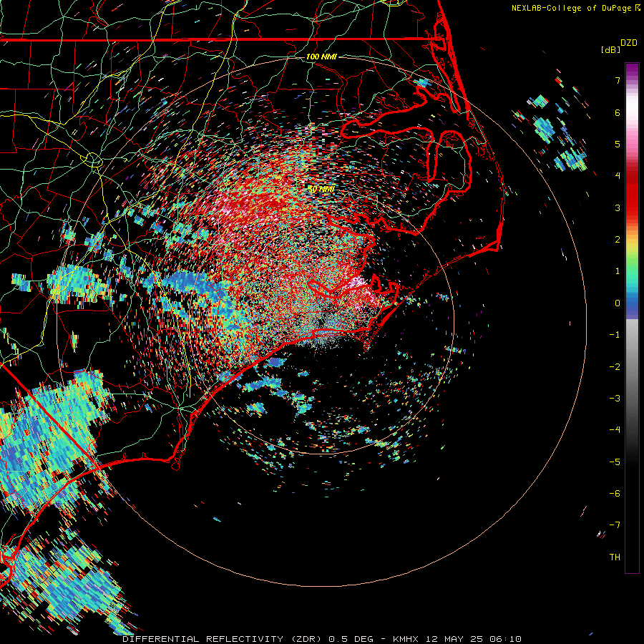Click the 4 value on the color scale
The image size is (644, 644).
coord(618,176)
